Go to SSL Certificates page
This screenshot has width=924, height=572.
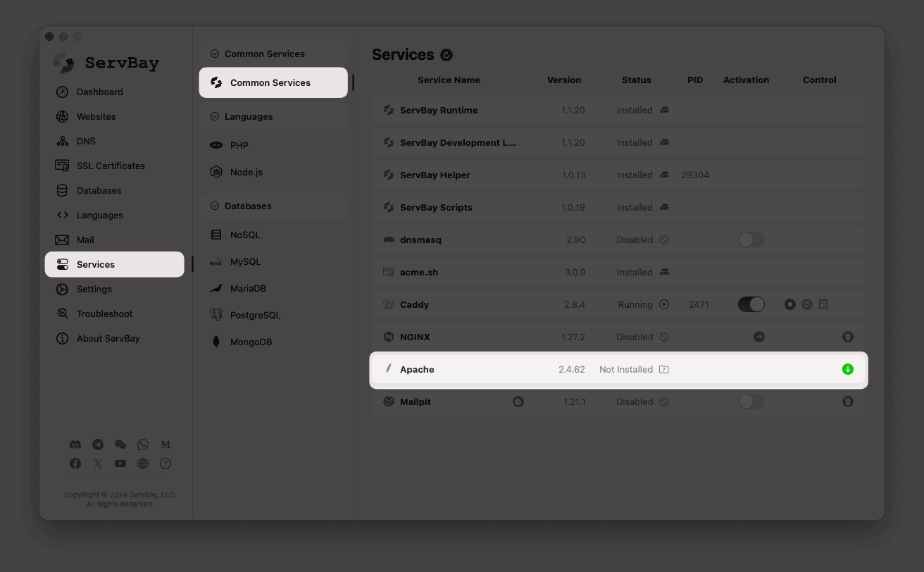click(111, 166)
